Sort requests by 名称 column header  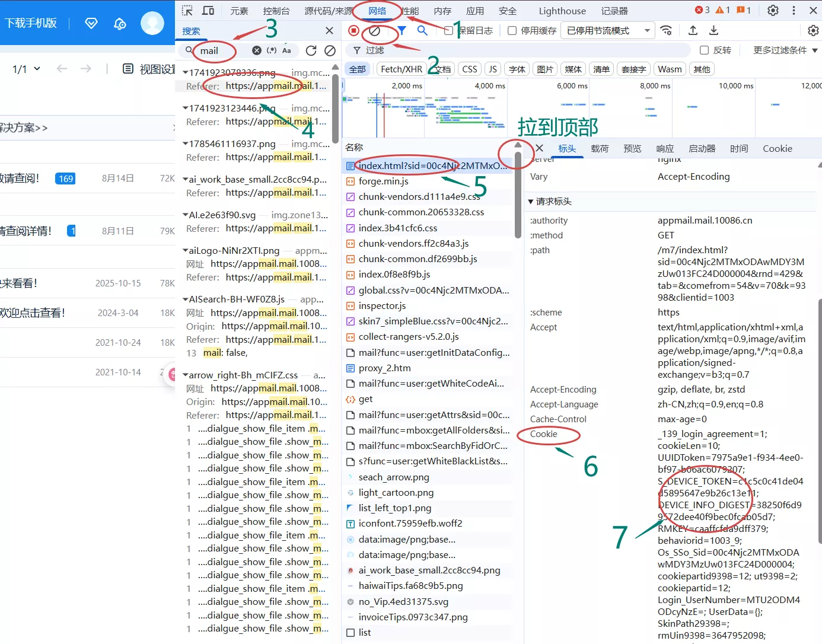click(x=354, y=147)
